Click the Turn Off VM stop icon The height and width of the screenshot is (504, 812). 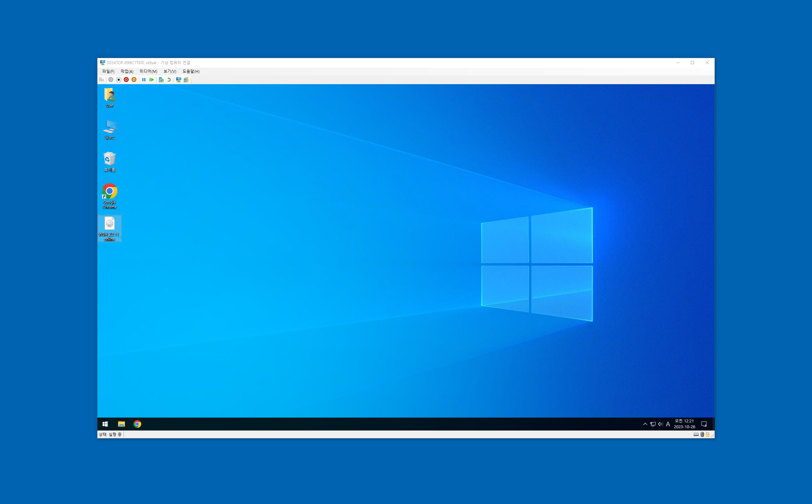pos(119,80)
